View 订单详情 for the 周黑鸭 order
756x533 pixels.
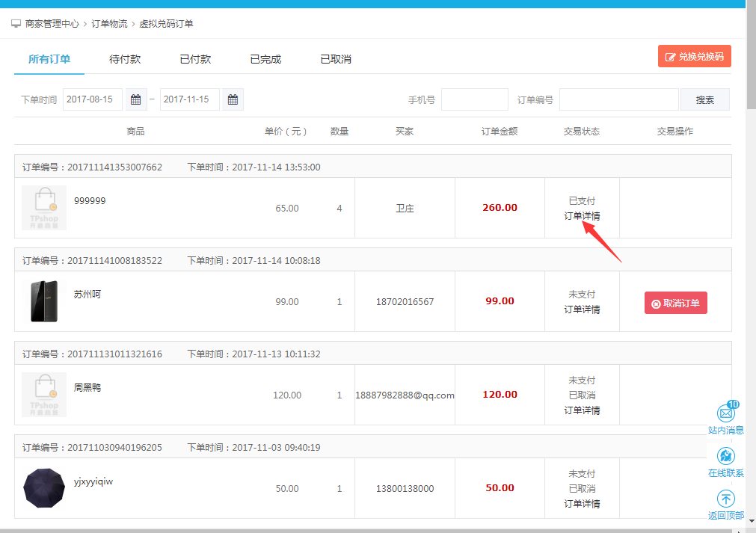click(582, 410)
